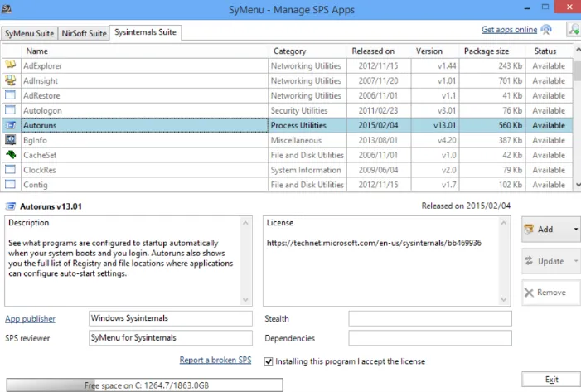This screenshot has width=581, height=392.
Task: Select the Contig row name
Action: (x=36, y=185)
